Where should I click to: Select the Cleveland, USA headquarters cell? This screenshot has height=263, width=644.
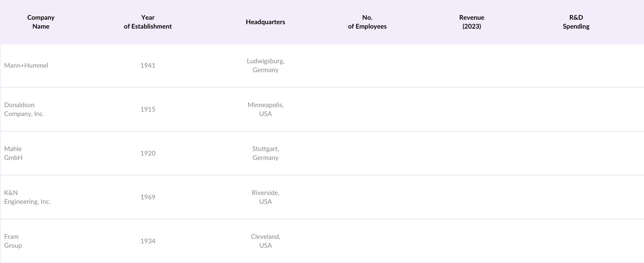(x=265, y=241)
